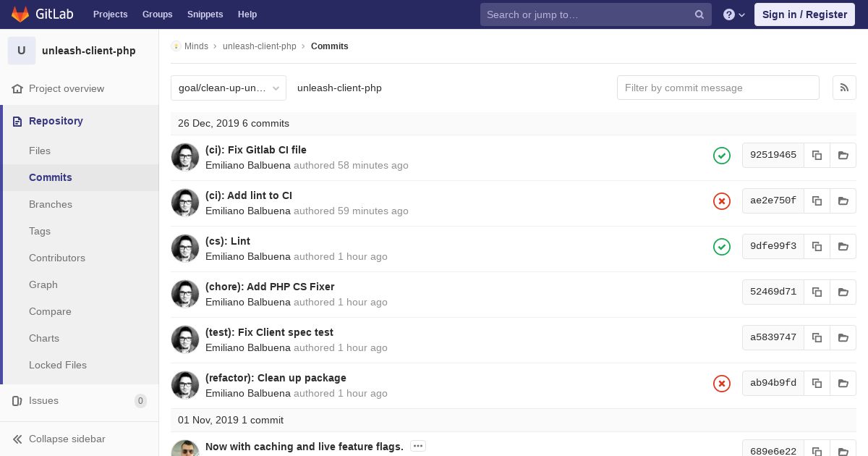Viewport: 868px width, 456px height.
Task: Click author avatar of '(refactor): Clean up package' commit
Action: pos(185,385)
